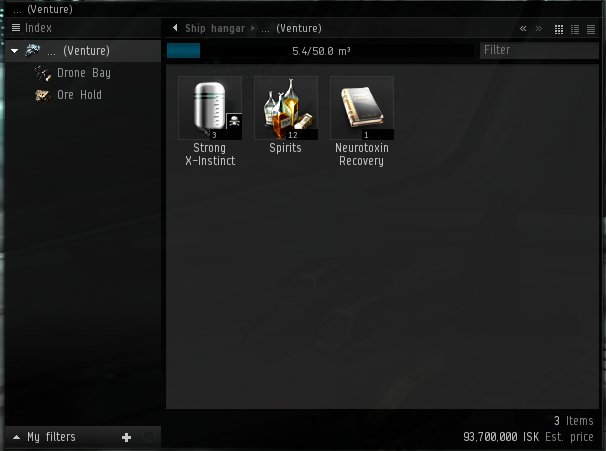Screen dimensions: 606x451
Task: Collapse the Venture ship tree entry
Action: tap(15, 51)
